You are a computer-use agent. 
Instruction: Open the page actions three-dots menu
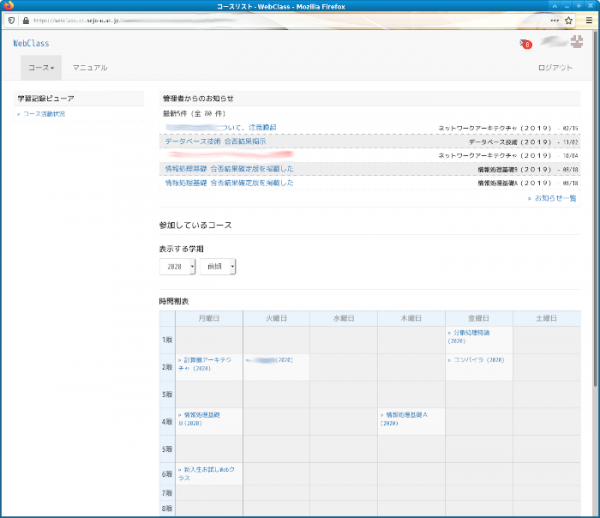[554, 20]
